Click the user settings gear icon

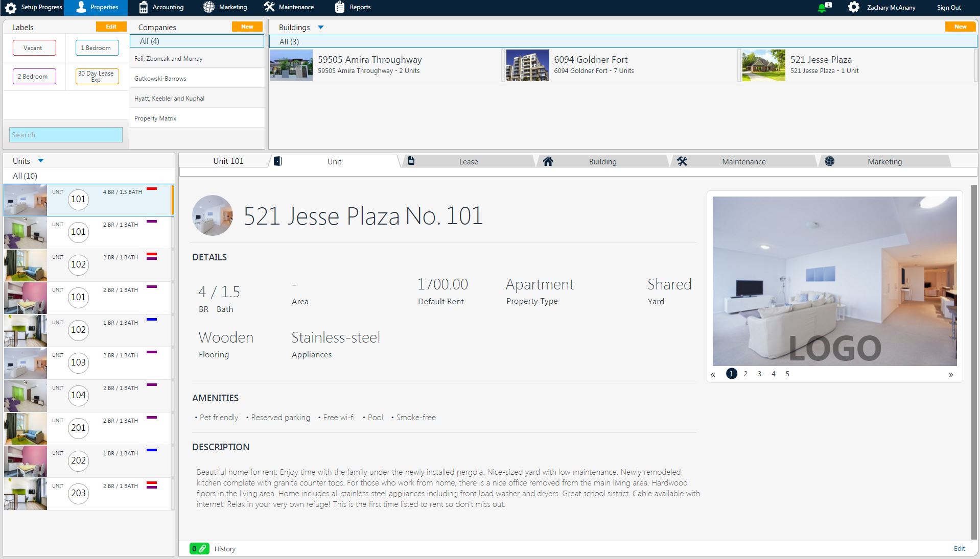[853, 7]
